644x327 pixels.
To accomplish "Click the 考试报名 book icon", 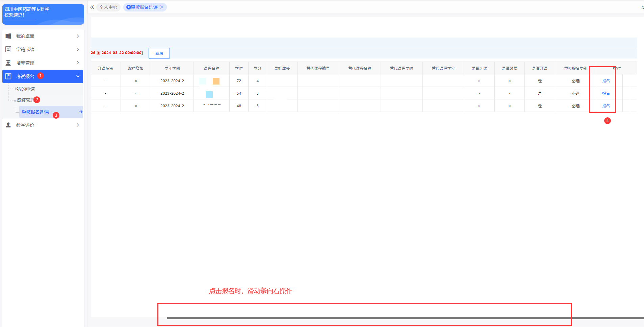I will click(x=8, y=76).
